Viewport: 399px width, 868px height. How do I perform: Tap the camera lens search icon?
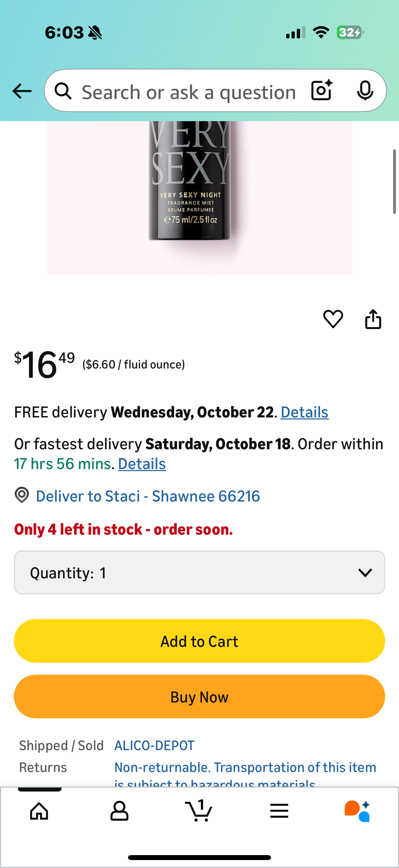(322, 91)
